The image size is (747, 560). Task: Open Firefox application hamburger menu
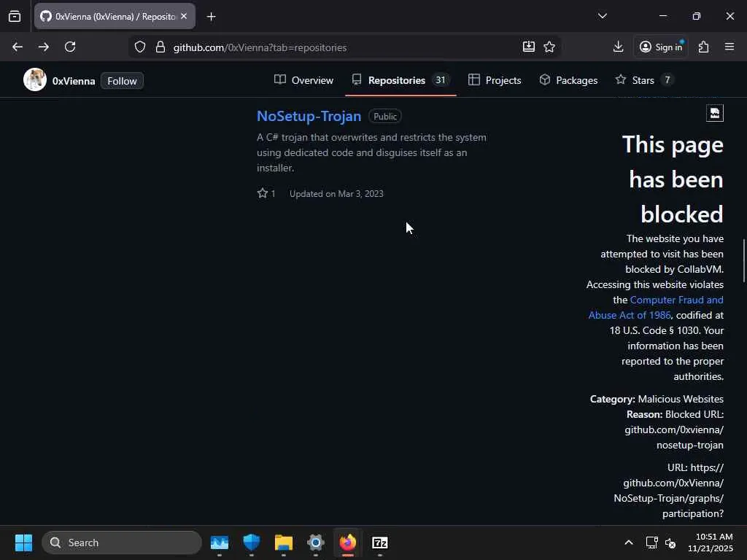point(729,47)
